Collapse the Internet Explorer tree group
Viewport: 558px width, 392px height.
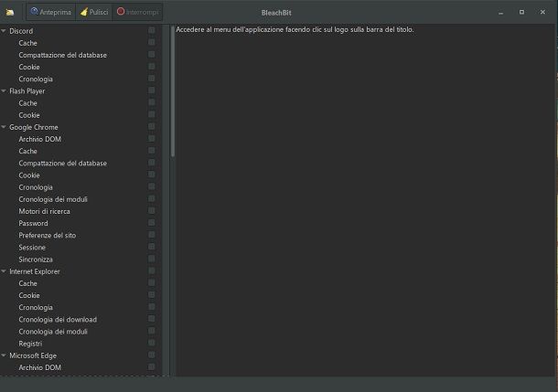4,271
